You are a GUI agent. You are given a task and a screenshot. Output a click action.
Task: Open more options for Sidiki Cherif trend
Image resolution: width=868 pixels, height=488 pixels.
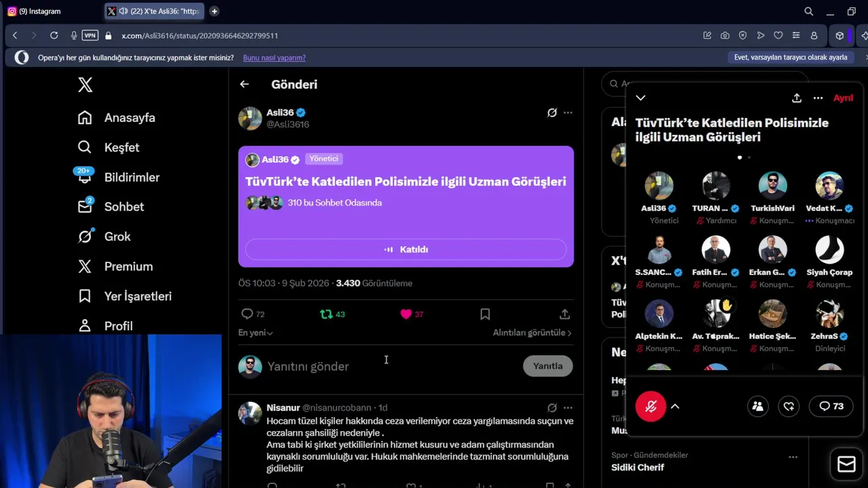coord(793,457)
